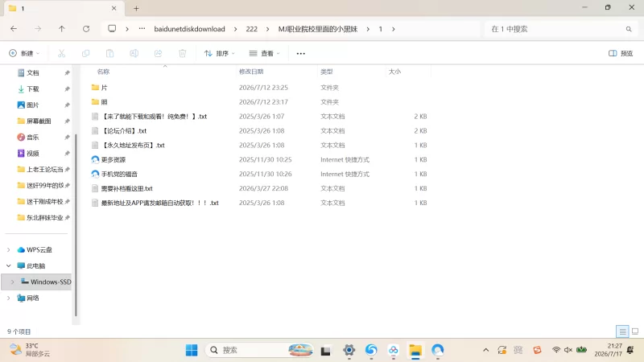Image resolution: width=644 pixels, height=362 pixels.
Task: Unpin 下载 from quick access
Action: pos(67,88)
